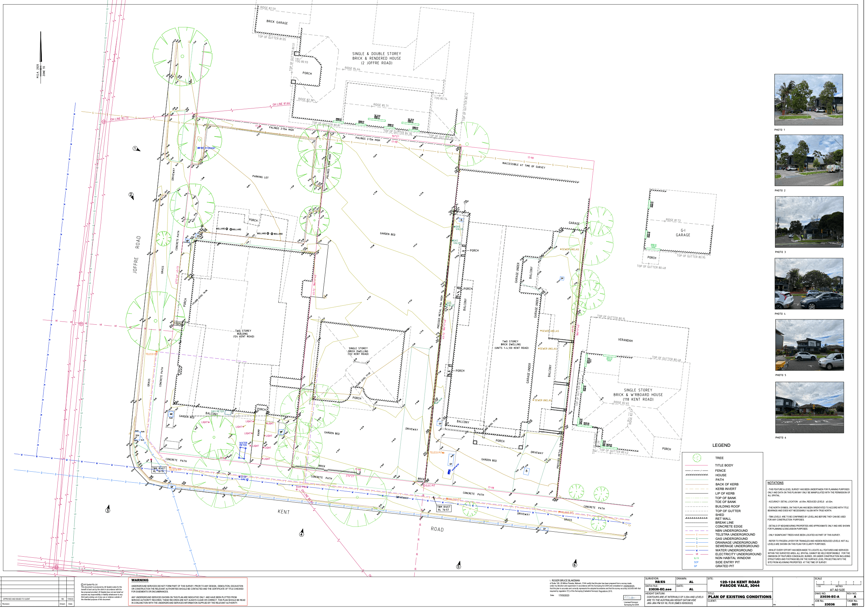Click 'DRAINAGE UNDERGROUND' legend entry
The image size is (868, 610).
click(x=736, y=542)
